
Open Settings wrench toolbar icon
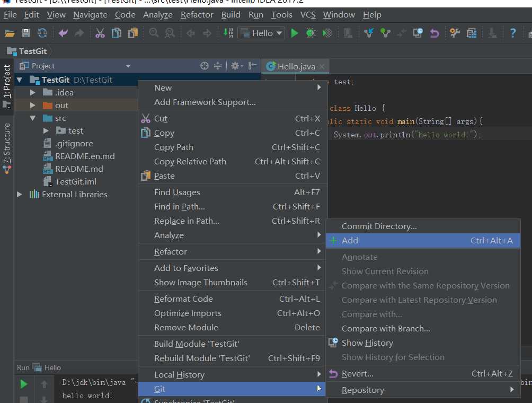tap(455, 33)
